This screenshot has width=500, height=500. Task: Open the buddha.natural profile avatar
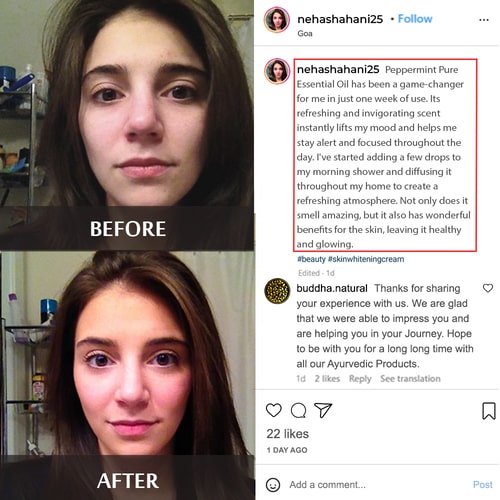tap(277, 291)
